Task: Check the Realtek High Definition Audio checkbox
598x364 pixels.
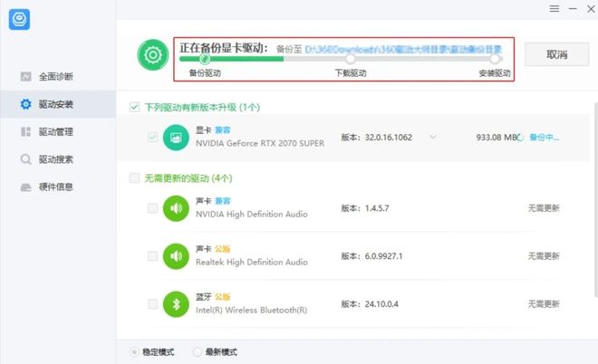Action: coord(152,255)
